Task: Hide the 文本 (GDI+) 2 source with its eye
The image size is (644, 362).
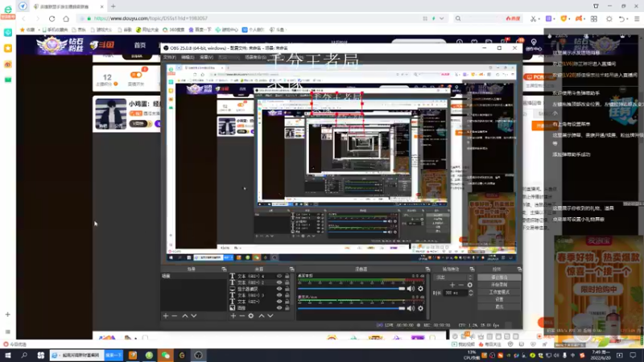Action: click(279, 282)
